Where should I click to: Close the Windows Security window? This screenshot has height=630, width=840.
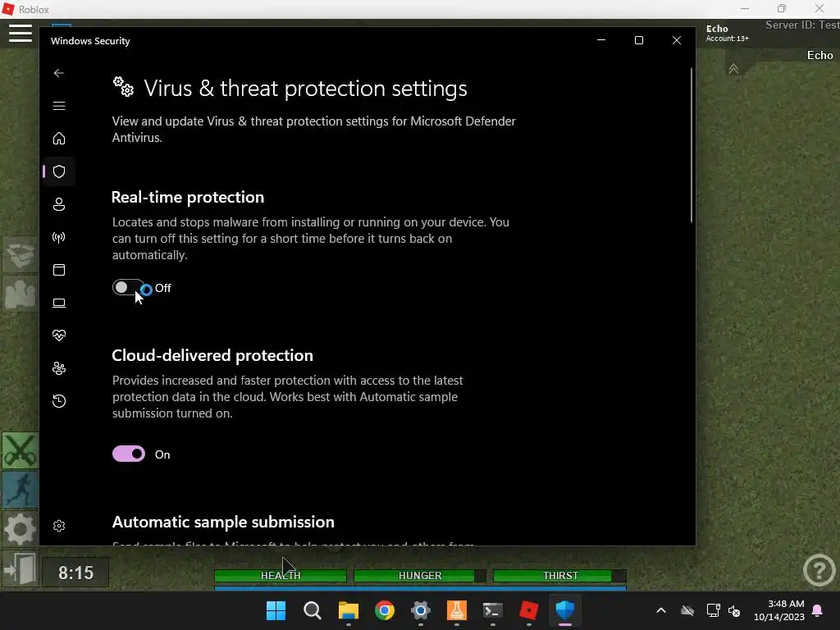(x=677, y=40)
